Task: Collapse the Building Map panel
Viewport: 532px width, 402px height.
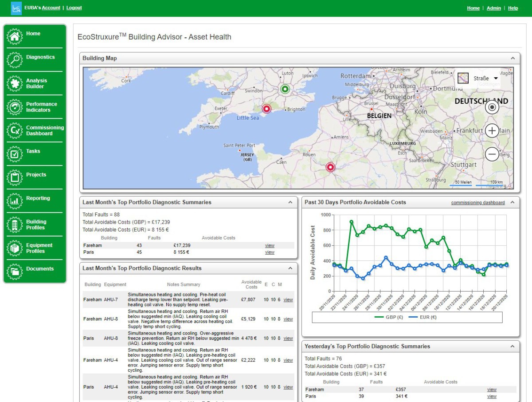Action: tap(513, 58)
